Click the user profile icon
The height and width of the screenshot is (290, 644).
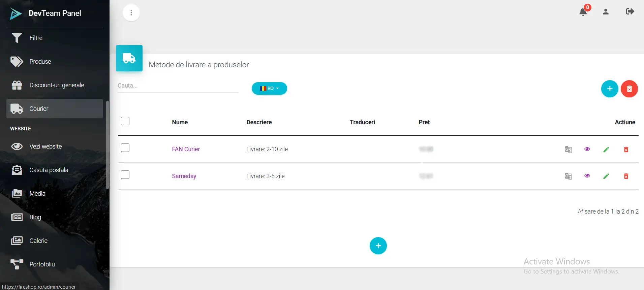[x=606, y=12]
